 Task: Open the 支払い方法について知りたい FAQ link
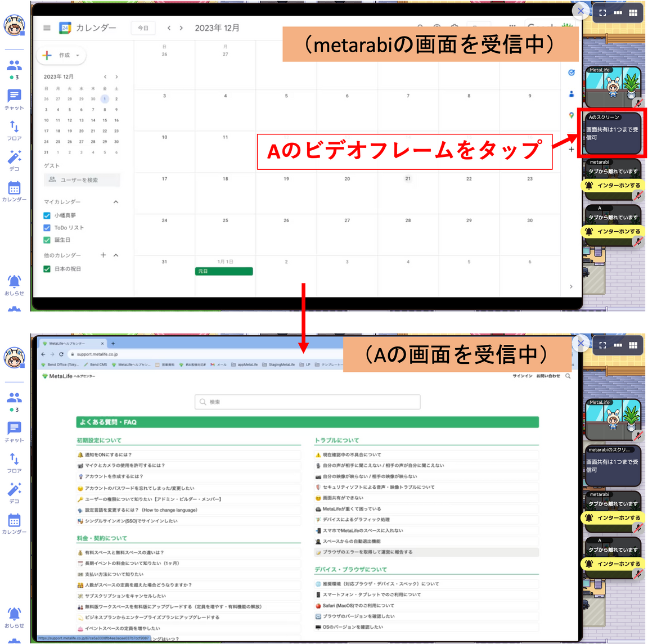click(115, 574)
